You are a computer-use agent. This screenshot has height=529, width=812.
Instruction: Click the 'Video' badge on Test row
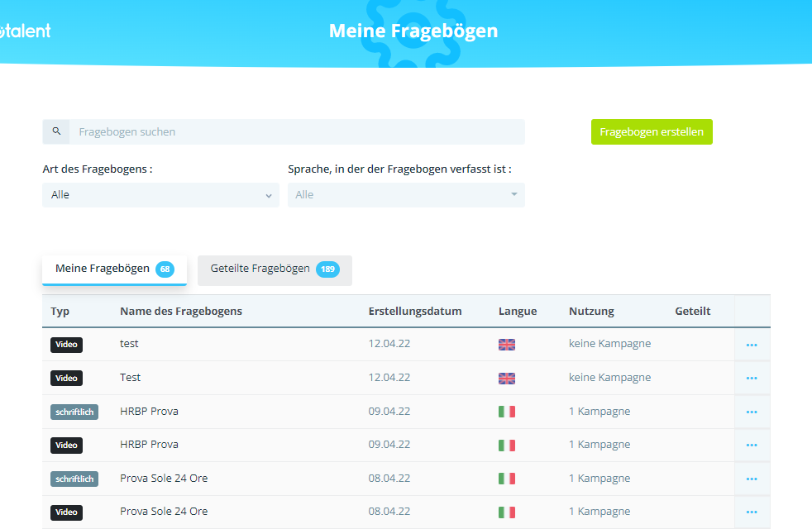point(66,378)
